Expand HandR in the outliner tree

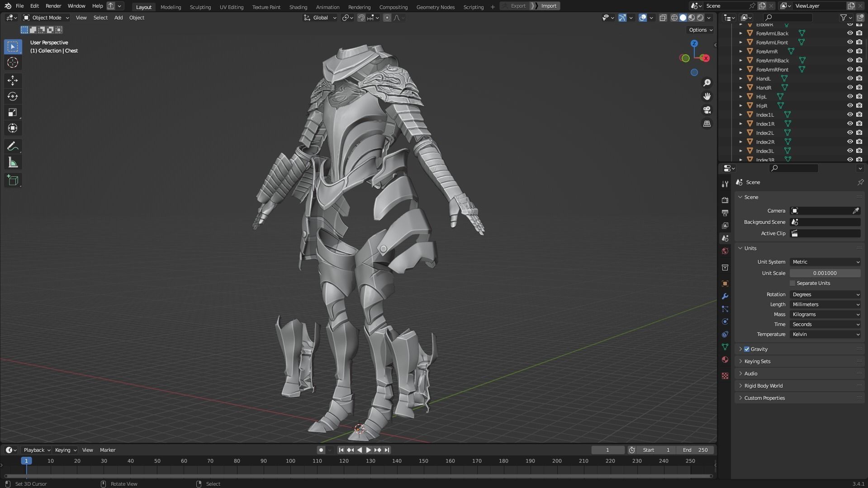740,87
